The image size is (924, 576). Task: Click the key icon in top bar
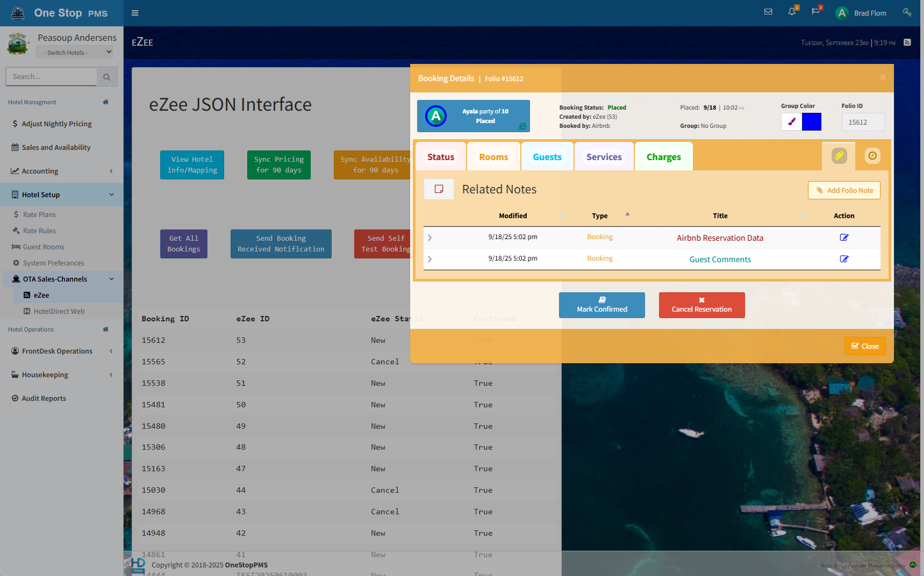907,12
